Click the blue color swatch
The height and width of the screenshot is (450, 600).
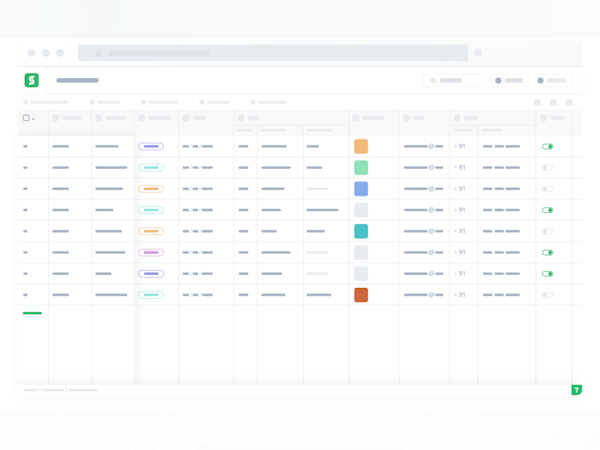(x=361, y=189)
